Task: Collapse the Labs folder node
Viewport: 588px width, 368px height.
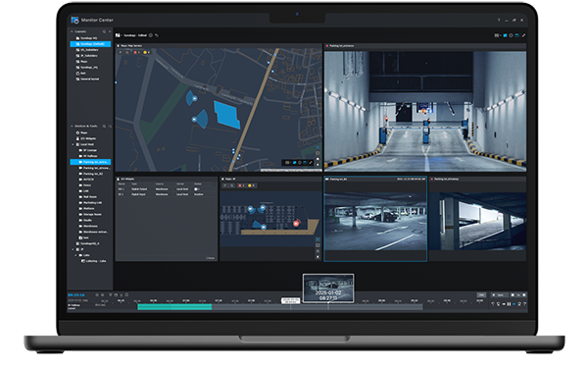Action: point(76,255)
